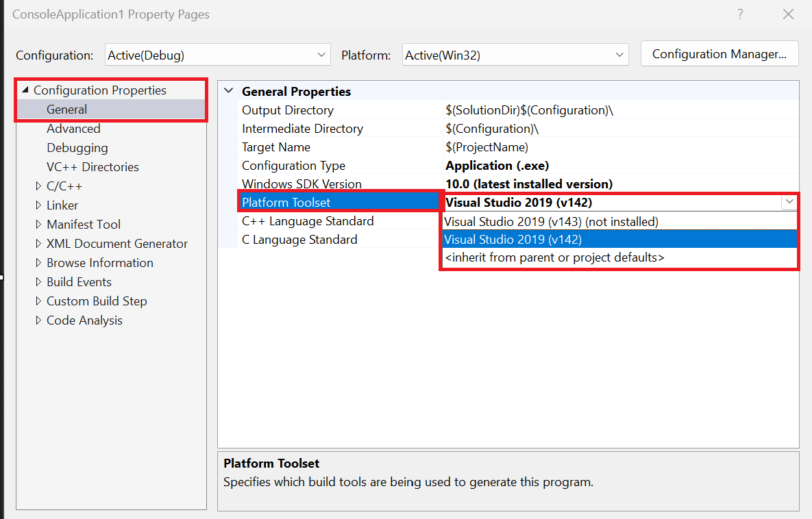Select the Manifest Tool tree label
The height and width of the screenshot is (519, 812).
[x=84, y=225]
